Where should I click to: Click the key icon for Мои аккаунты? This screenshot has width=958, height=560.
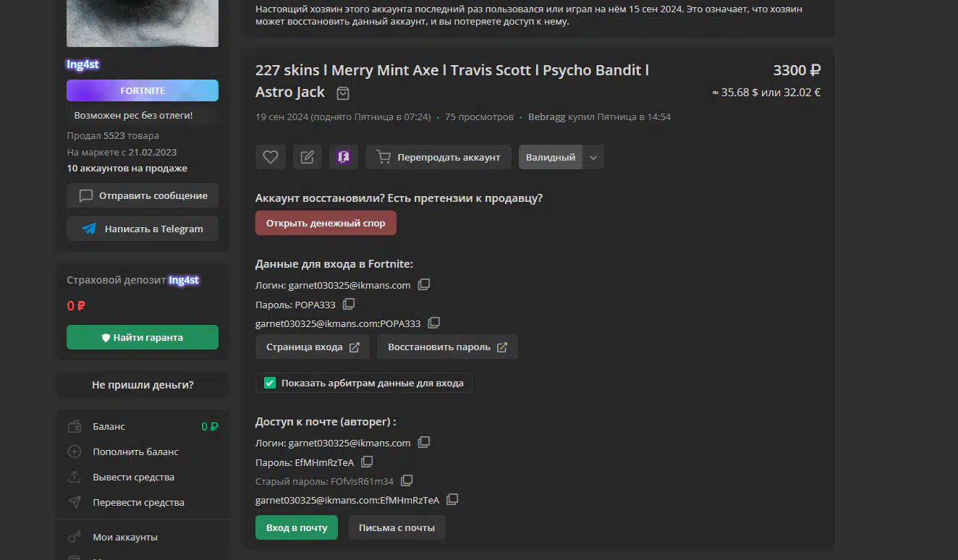tap(74, 537)
